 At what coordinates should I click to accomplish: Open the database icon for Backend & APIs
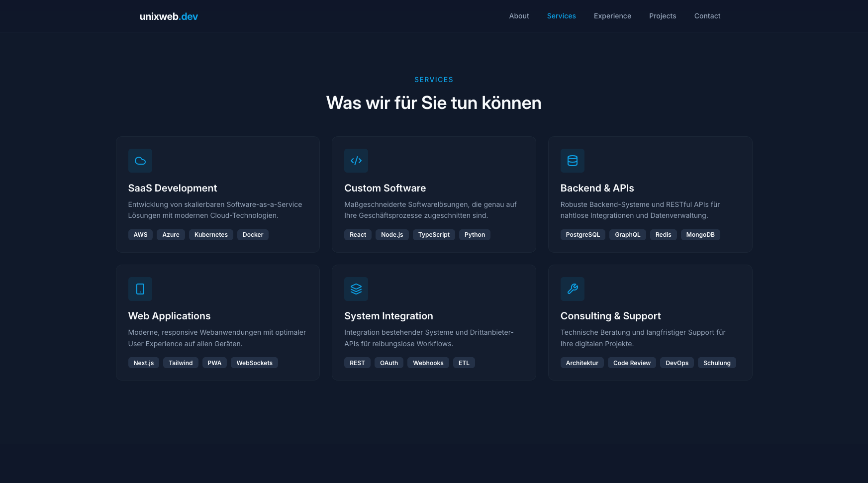click(x=572, y=161)
